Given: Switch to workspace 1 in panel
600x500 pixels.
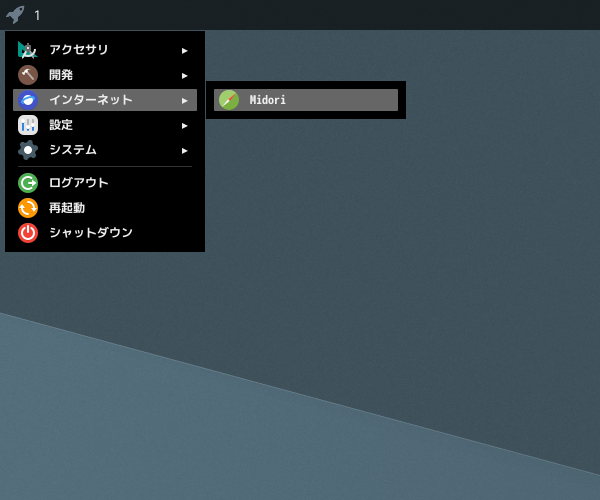Looking at the screenshot, I should (37, 16).
